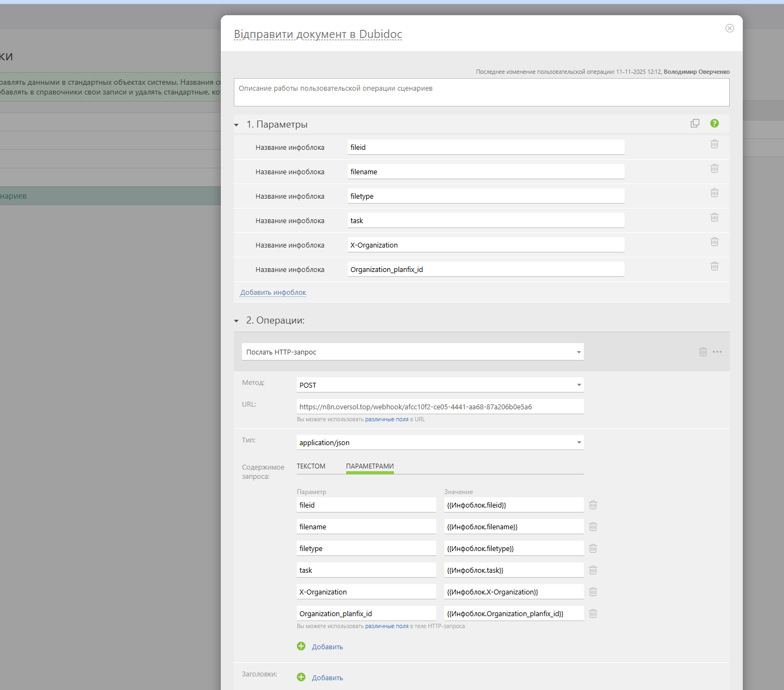Click the infoblock name field containing Organization_planfix_id
This screenshot has height=690, width=784.
coord(486,269)
